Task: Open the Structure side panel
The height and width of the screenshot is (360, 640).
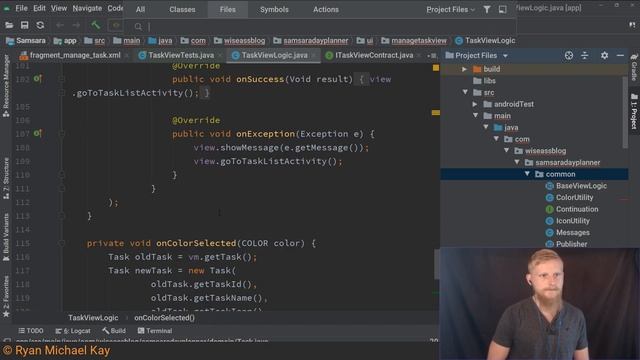Action: click(6, 179)
